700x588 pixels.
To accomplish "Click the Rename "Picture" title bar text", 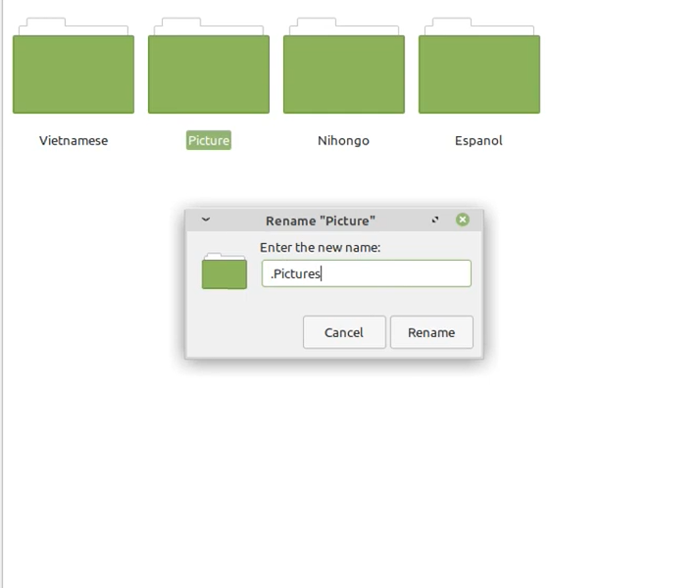I will 321,220.
